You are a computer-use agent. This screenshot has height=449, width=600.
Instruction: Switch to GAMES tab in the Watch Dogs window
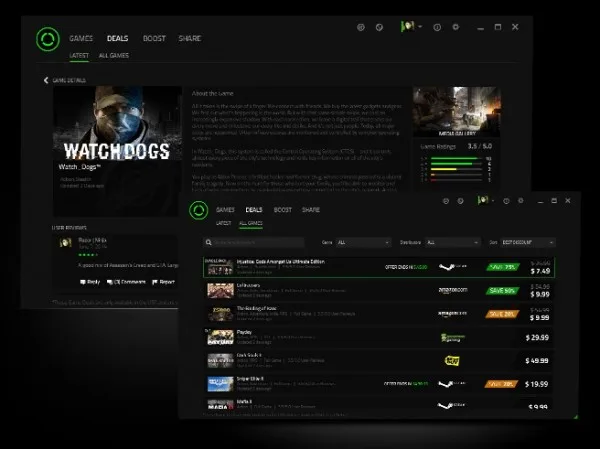(x=81, y=38)
